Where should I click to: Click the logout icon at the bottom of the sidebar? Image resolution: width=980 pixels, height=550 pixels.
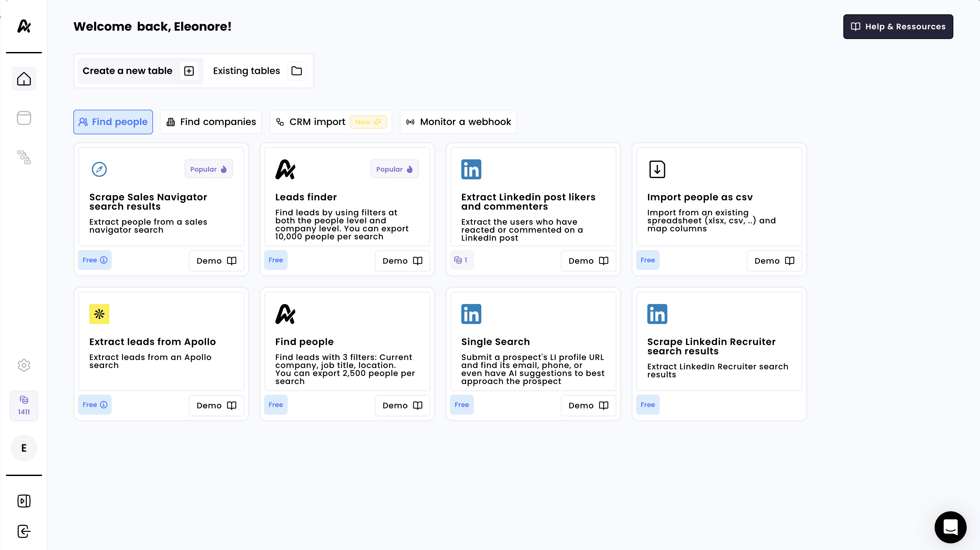point(24,531)
